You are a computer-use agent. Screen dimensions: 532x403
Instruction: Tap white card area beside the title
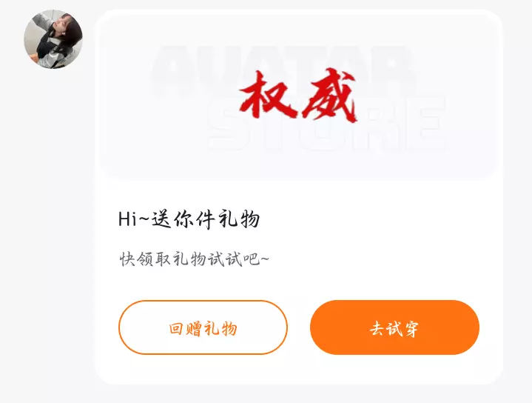[373, 219]
